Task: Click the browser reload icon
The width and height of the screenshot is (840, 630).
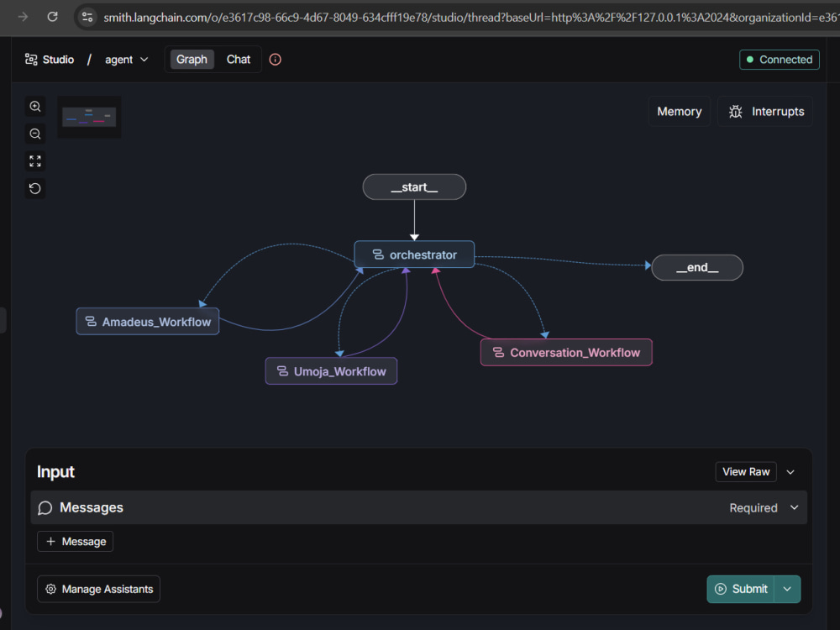Action: [x=52, y=17]
